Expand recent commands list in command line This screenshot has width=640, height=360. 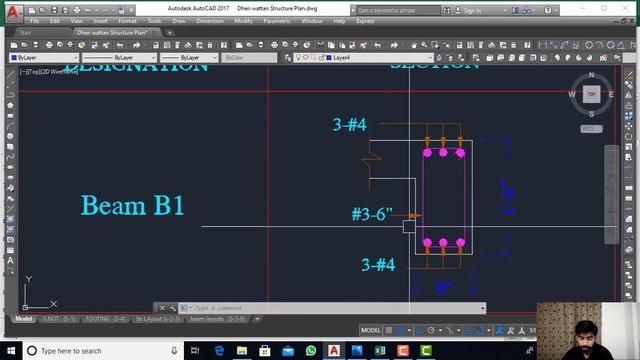[186, 308]
